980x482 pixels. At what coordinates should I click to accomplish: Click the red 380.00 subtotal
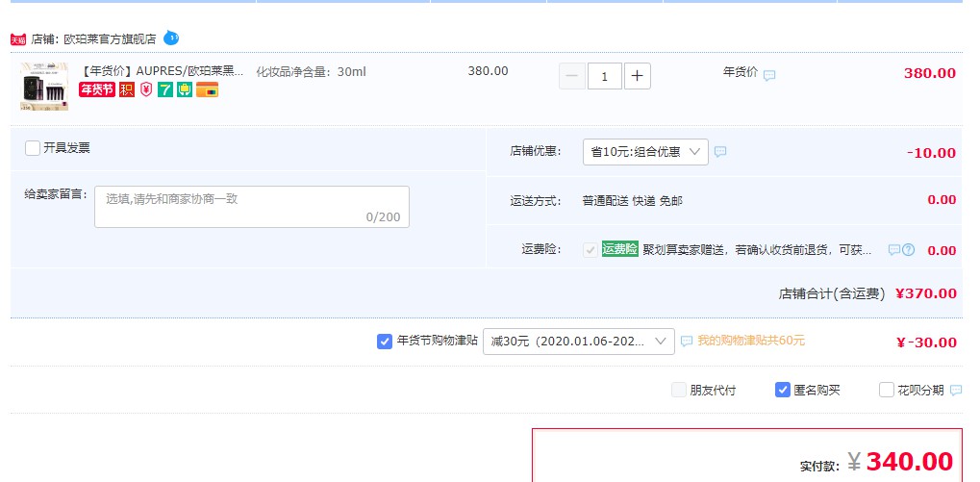coord(930,73)
